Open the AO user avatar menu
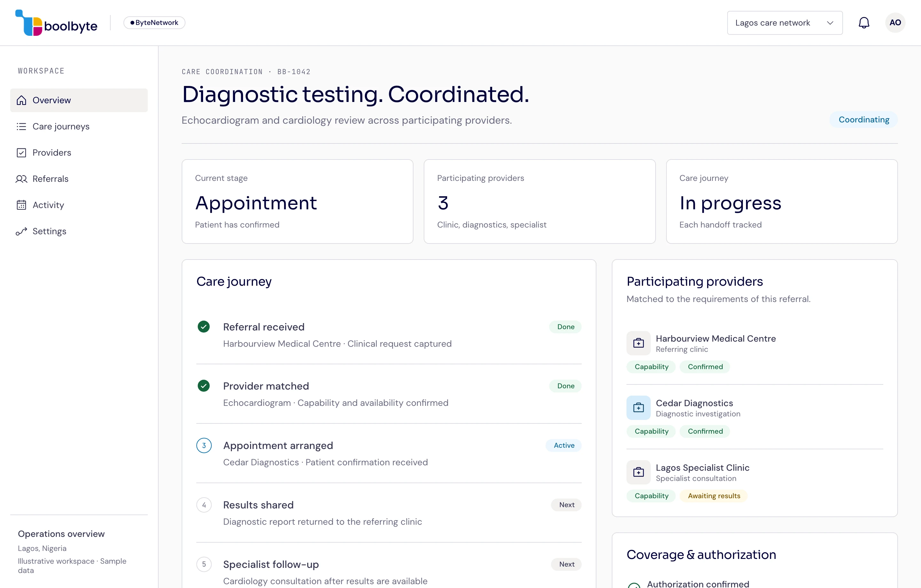The image size is (921, 588). [895, 23]
